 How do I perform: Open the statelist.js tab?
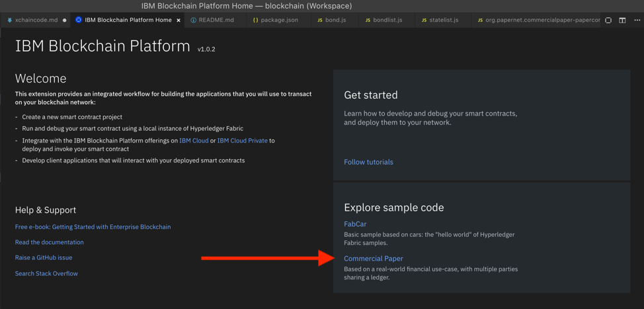coord(444,20)
